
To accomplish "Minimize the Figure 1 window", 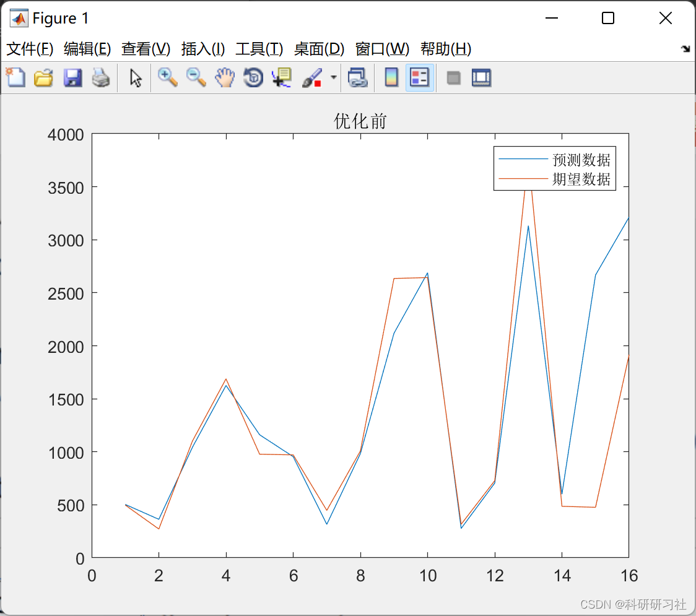I will 551,18.
